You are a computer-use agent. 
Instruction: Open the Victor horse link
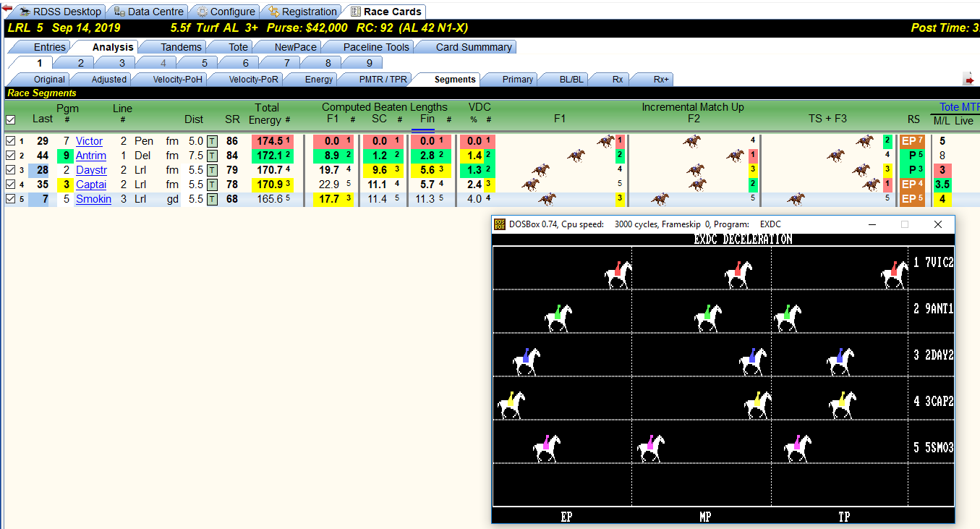tap(89, 141)
